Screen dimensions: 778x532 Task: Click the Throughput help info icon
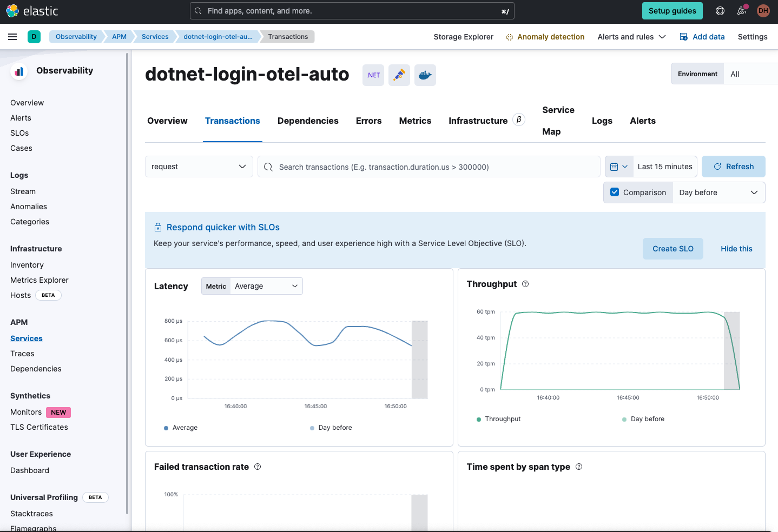pyautogui.click(x=525, y=284)
